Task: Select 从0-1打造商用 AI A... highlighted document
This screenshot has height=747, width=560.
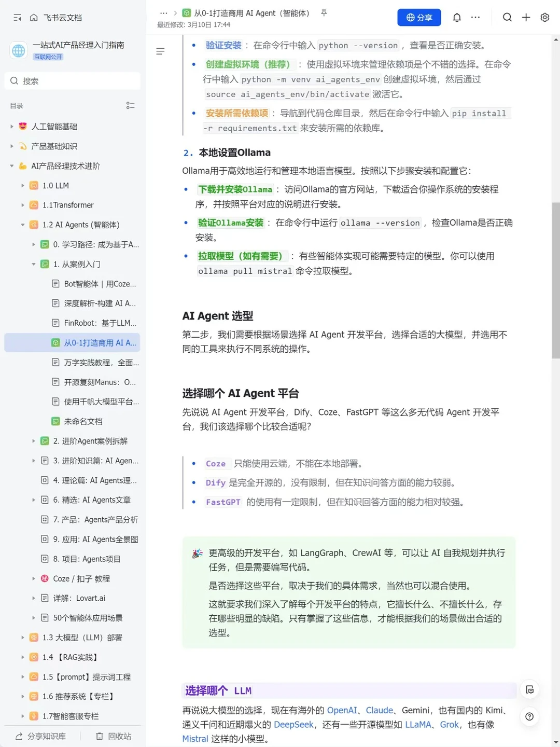Action: coord(72,343)
